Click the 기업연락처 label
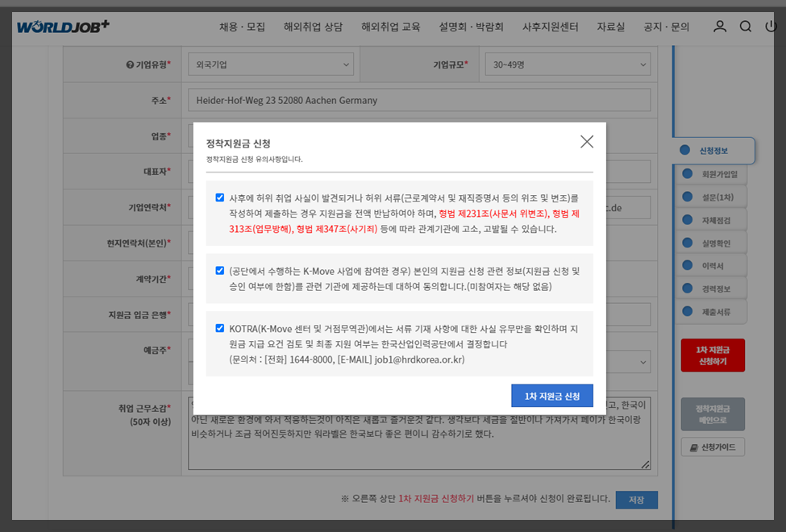 (x=149, y=207)
